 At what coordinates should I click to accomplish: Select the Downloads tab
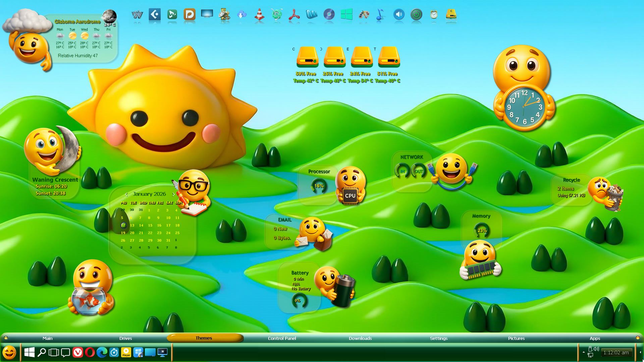(360, 338)
